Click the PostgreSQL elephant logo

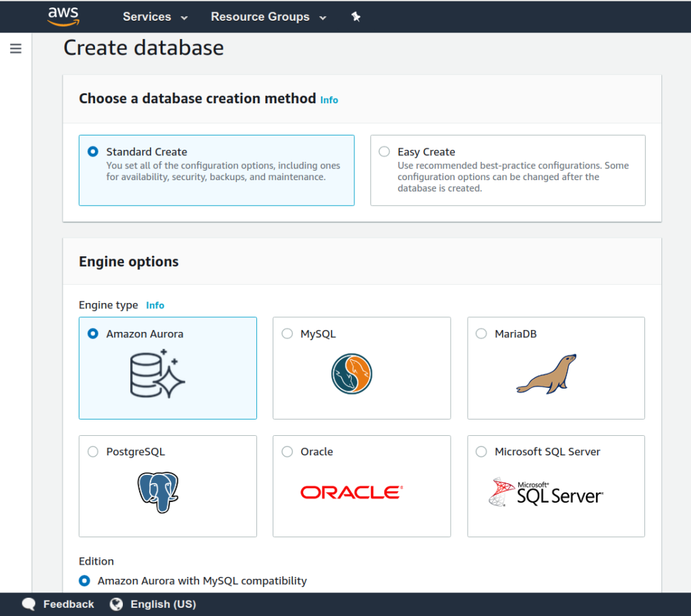(x=158, y=492)
